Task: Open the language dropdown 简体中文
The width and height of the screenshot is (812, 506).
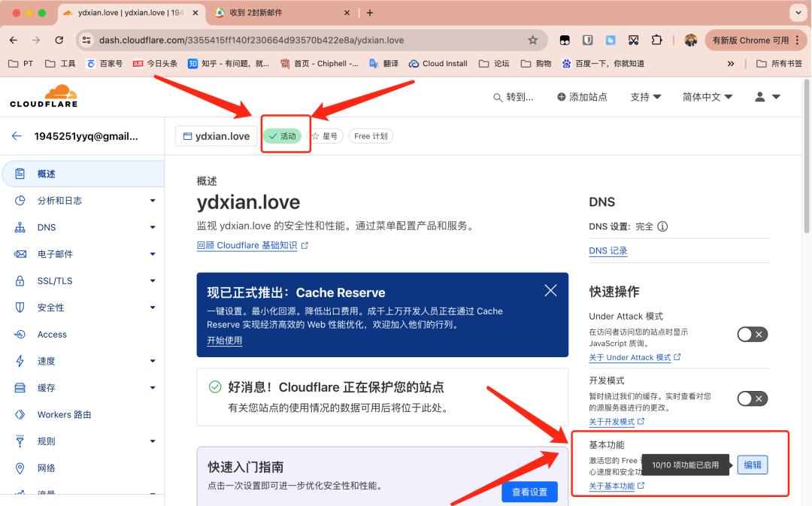Action: tap(707, 97)
